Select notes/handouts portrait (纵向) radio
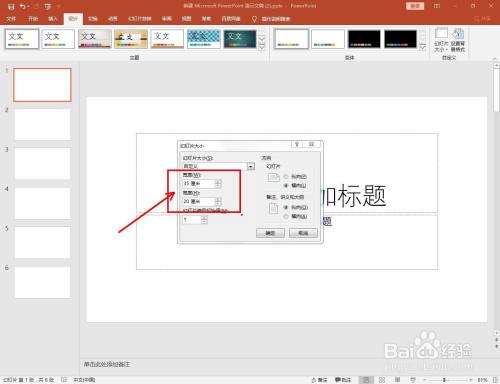This screenshot has height=384, width=500. [286, 207]
